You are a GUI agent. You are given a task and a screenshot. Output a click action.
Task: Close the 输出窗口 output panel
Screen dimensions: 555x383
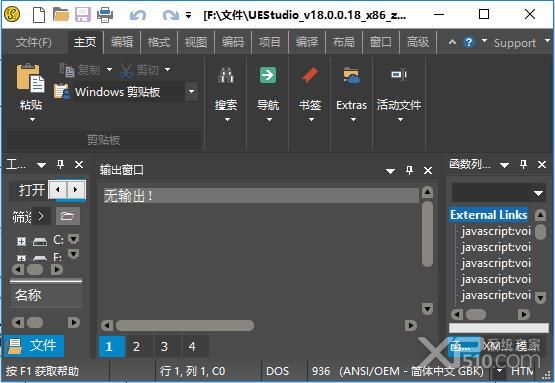[428, 171]
